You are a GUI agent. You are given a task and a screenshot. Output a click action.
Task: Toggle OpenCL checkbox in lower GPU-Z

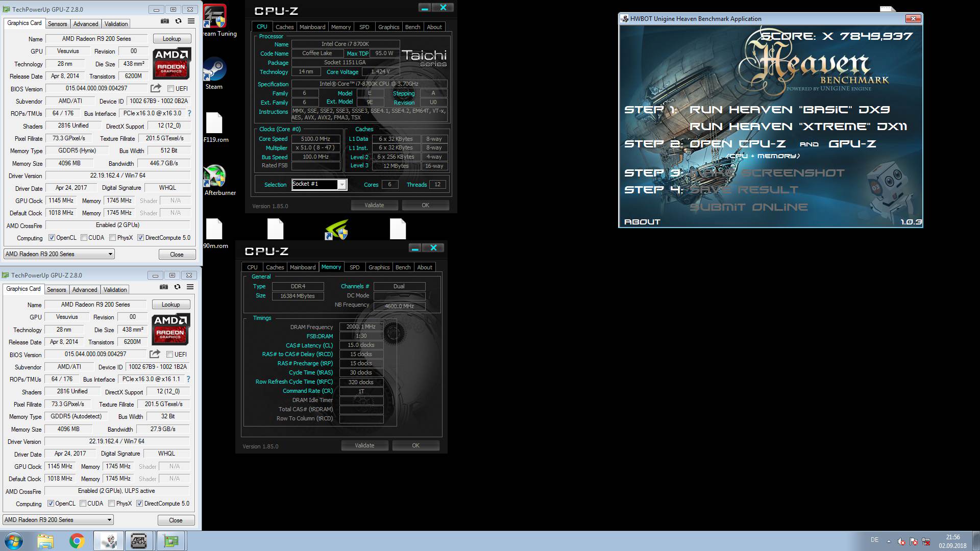click(51, 504)
